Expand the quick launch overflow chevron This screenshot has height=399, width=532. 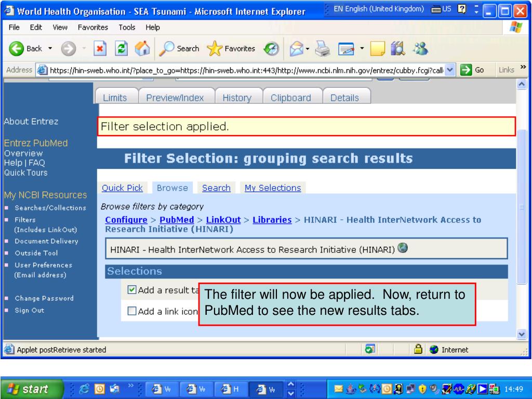click(130, 385)
